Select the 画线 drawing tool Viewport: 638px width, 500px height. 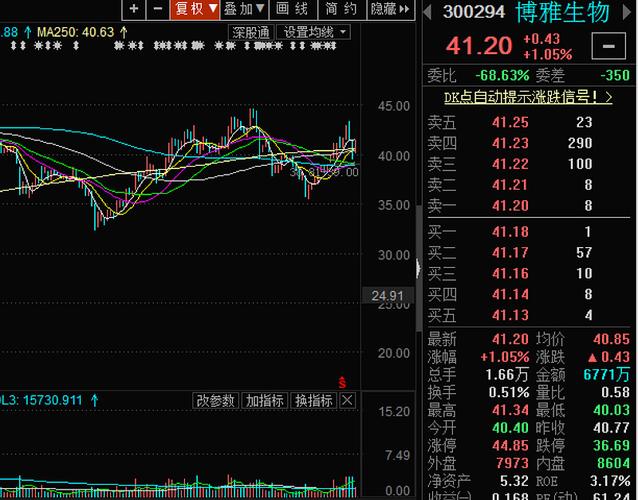tap(293, 9)
